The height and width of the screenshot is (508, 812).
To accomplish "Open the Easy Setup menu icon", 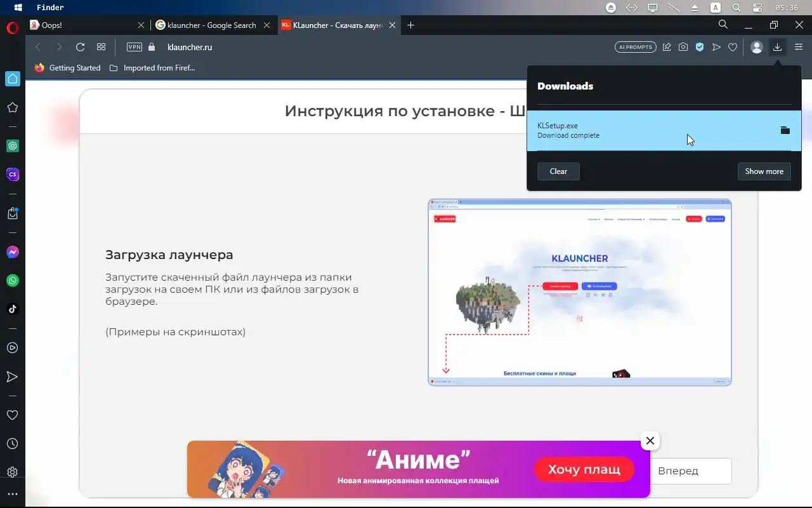I will click(799, 47).
